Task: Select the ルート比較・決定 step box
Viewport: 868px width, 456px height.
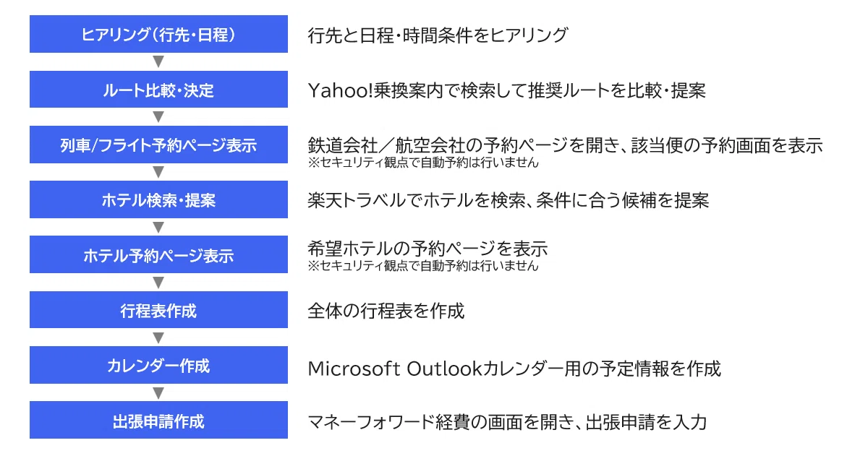Action: (x=158, y=90)
